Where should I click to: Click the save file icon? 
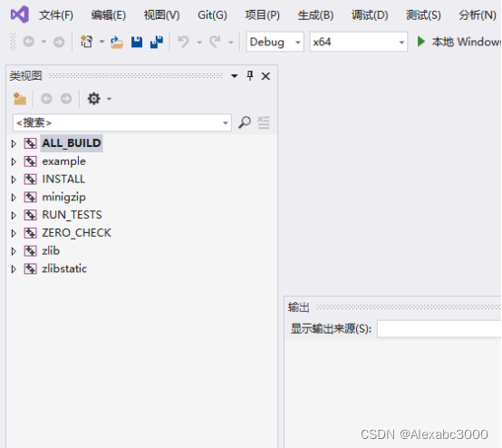(x=137, y=42)
